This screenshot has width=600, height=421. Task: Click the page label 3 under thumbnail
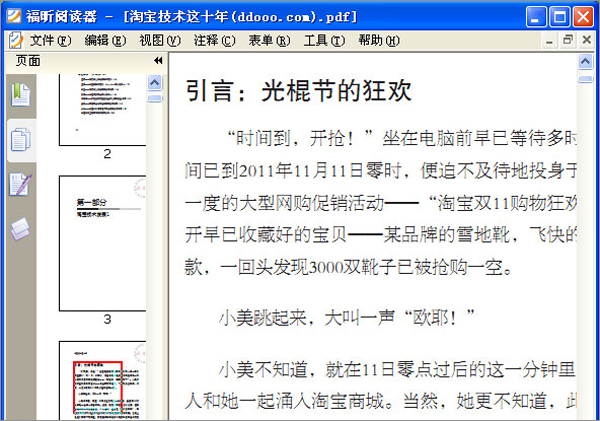click(x=107, y=319)
